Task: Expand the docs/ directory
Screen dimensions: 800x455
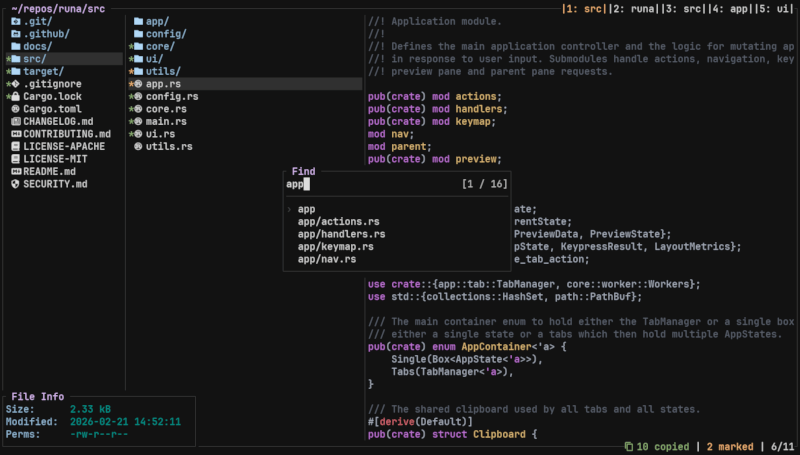Action: pyautogui.click(x=36, y=47)
